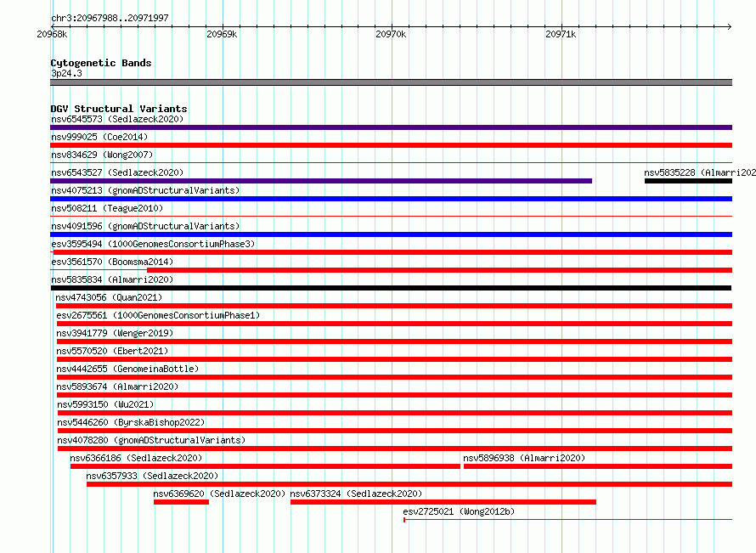Click the nsv6543527 (Sedlazeck2020) label
Screen dimensions: 756x553
click(117, 172)
